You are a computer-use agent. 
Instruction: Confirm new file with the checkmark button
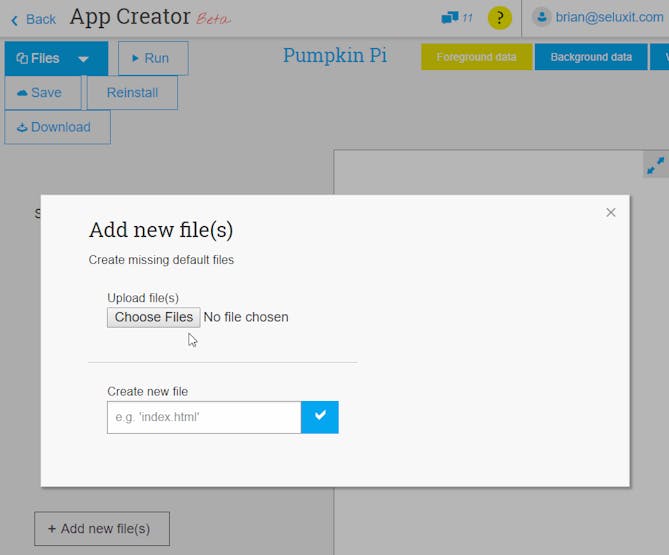pyautogui.click(x=320, y=417)
